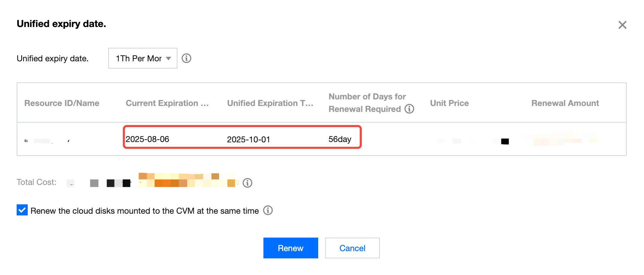
Task: Select the Resource ID/Name column header
Action: pos(62,103)
